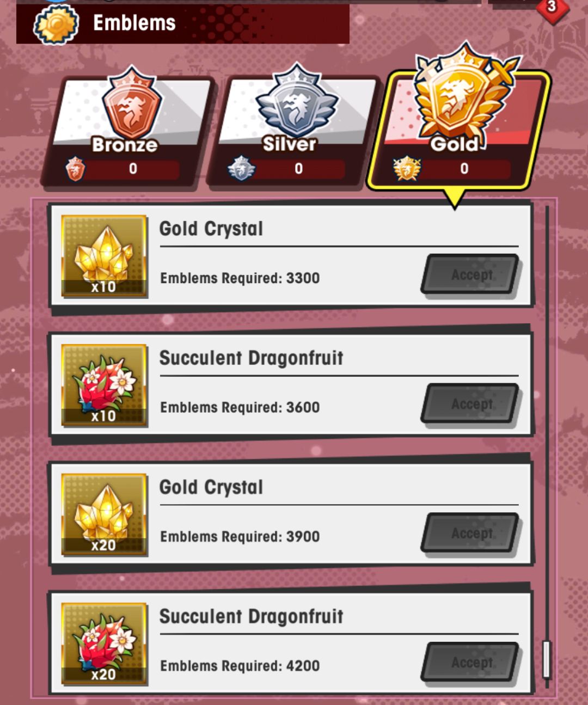Accept the 3300 emblem Gold Crystal reward
The image size is (588, 705).
471,274
